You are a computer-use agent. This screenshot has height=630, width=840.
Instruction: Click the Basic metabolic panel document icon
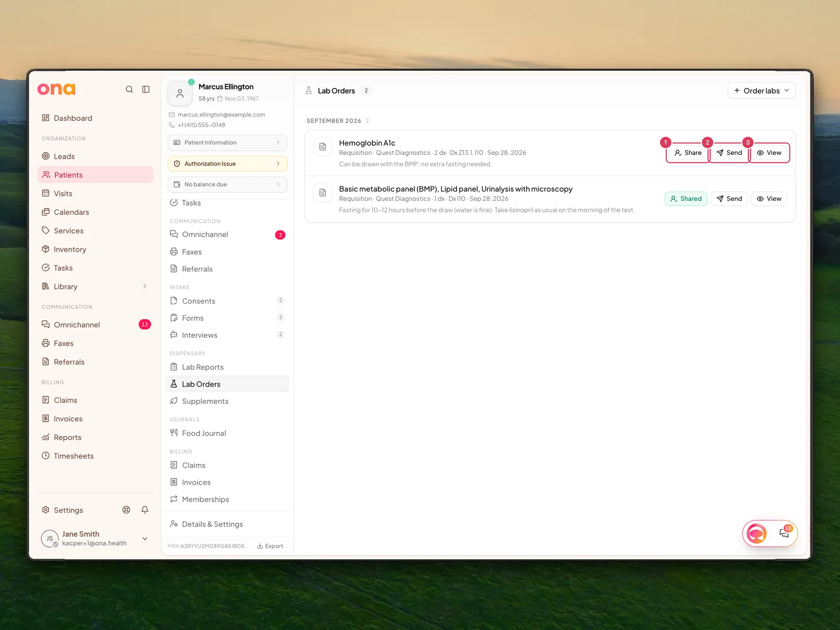click(x=323, y=193)
